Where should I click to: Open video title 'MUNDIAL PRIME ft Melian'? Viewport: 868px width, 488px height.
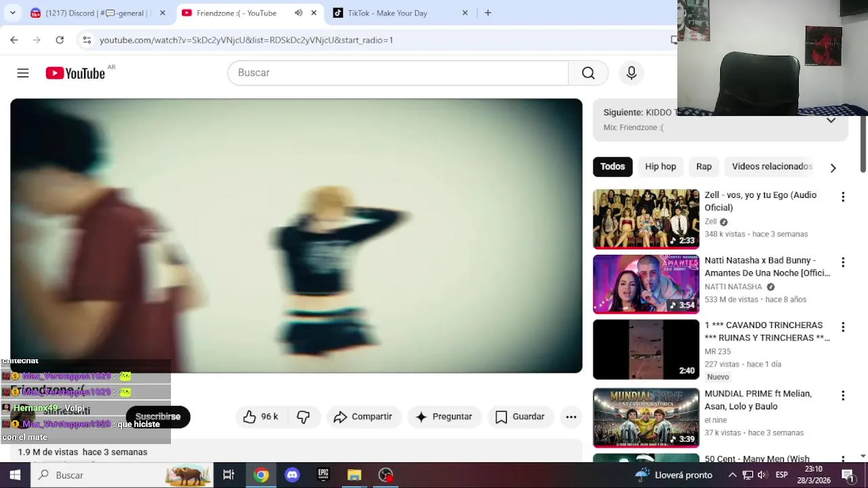758,400
